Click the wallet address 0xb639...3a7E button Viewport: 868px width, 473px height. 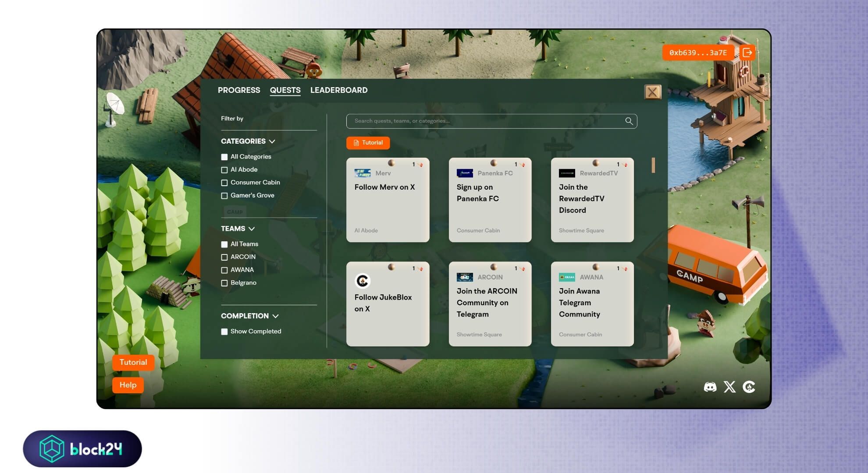click(698, 53)
